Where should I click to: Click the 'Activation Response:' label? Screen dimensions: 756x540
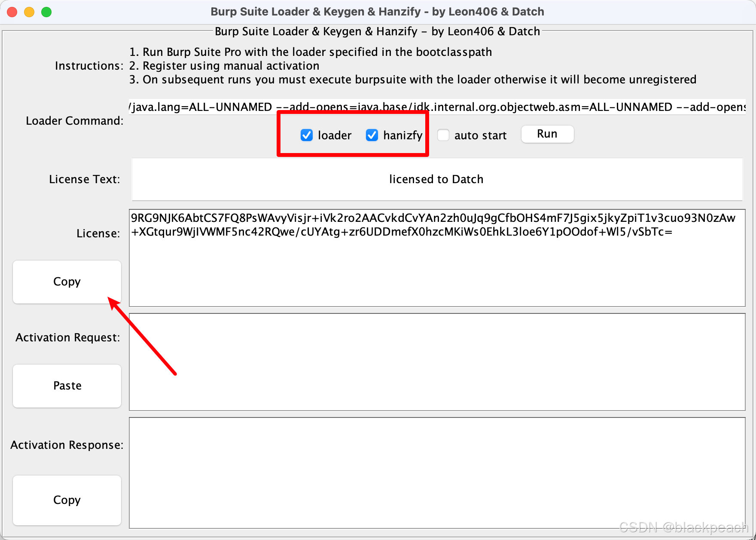pos(67,445)
